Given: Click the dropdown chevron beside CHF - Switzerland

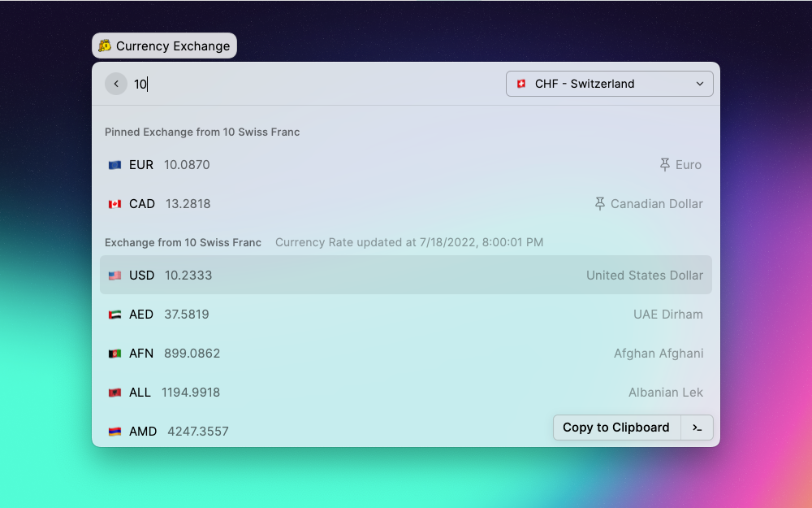Looking at the screenshot, I should coord(700,84).
